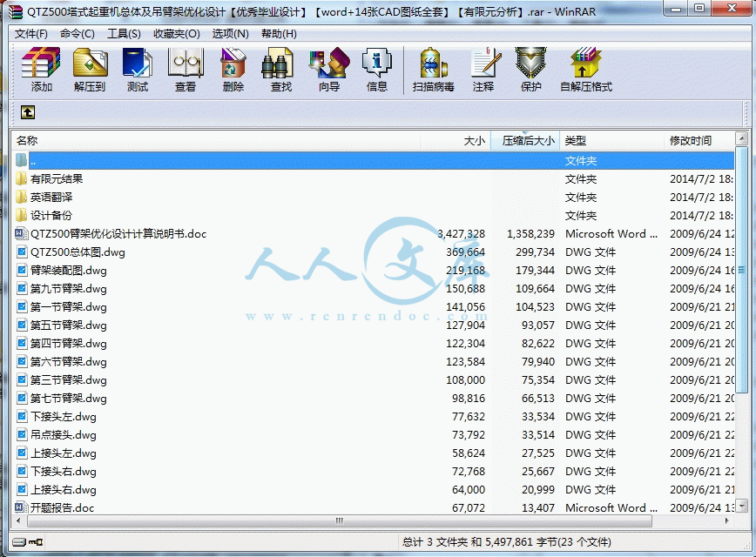Select file 上接头左.dwg
The image size is (756, 557).
[64, 453]
